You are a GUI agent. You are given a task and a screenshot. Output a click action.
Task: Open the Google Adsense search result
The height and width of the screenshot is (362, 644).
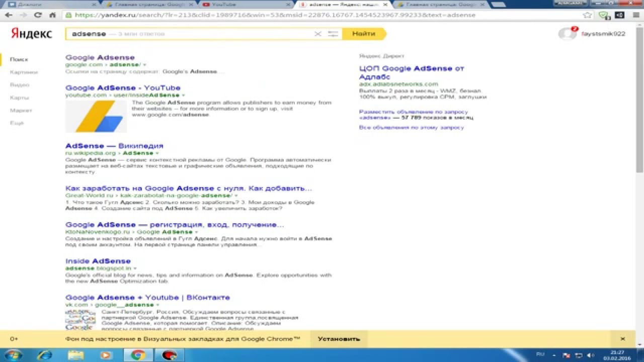click(x=100, y=57)
